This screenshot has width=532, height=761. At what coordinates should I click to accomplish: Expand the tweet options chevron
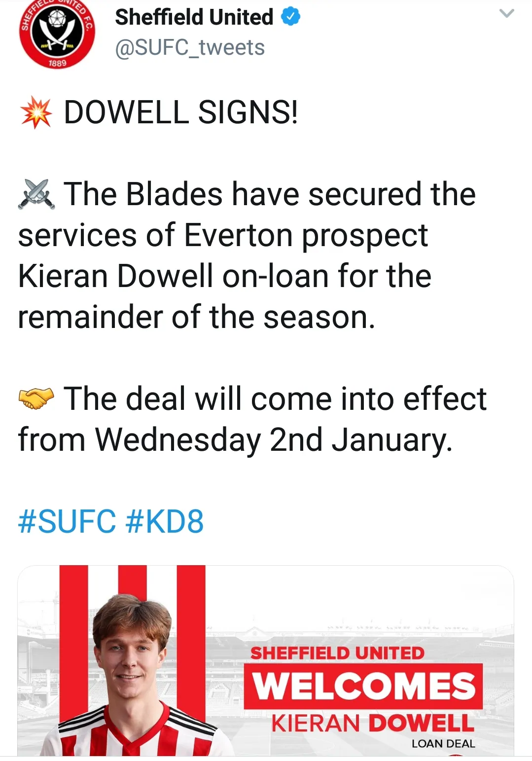[506, 13]
